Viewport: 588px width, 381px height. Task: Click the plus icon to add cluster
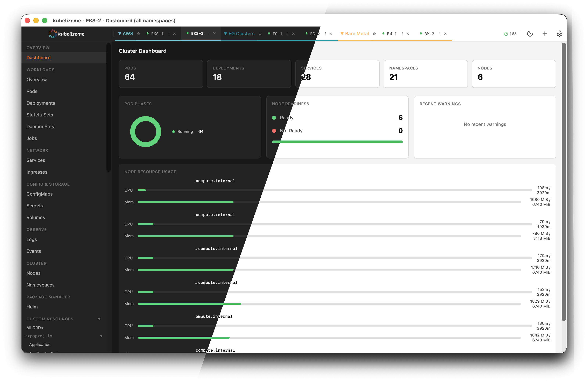point(544,34)
